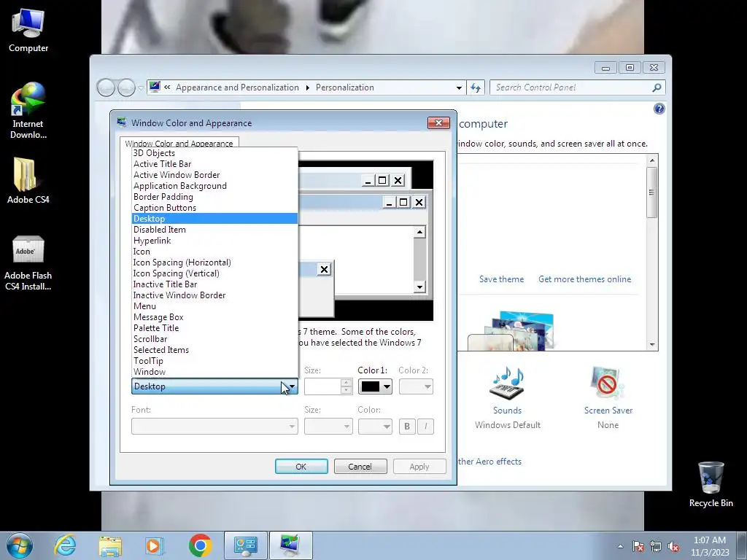Screen dimensions: 747x560
Task: Click in the Search Control Panel box
Action: [572, 87]
